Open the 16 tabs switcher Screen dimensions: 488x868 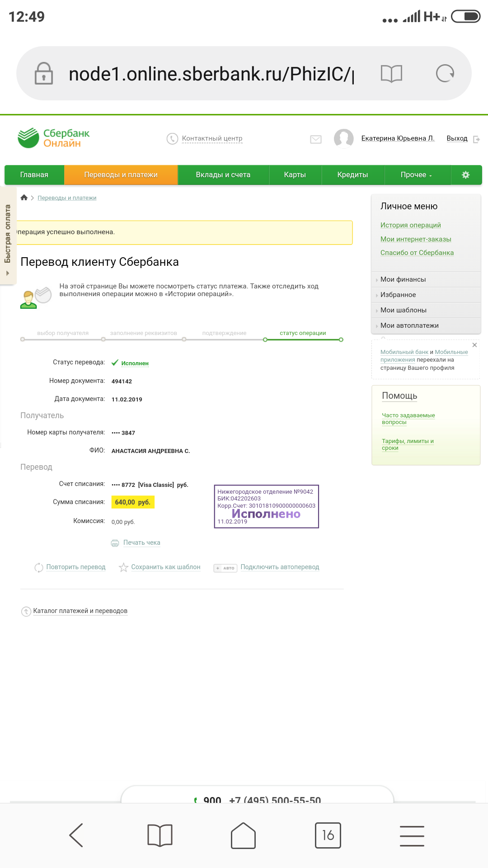pos(328,835)
